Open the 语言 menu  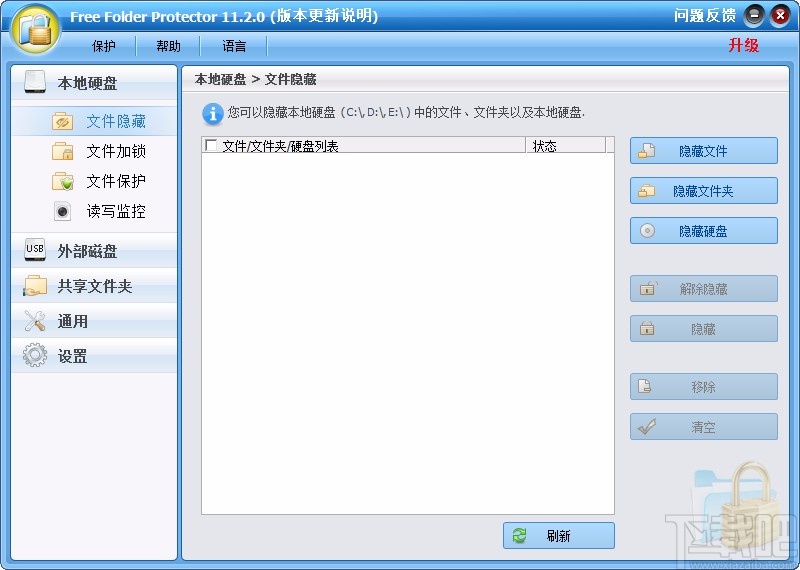pos(234,46)
